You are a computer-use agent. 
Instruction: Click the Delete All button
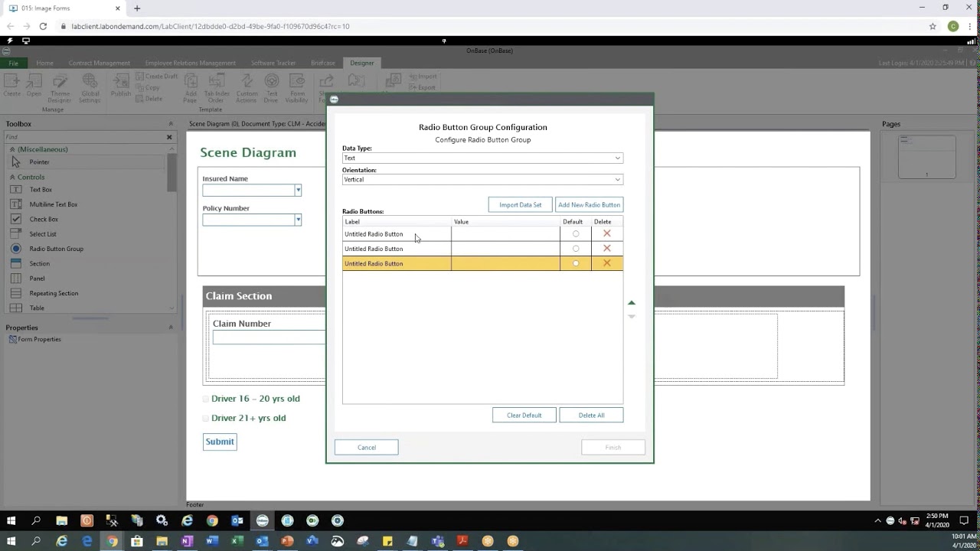(591, 415)
